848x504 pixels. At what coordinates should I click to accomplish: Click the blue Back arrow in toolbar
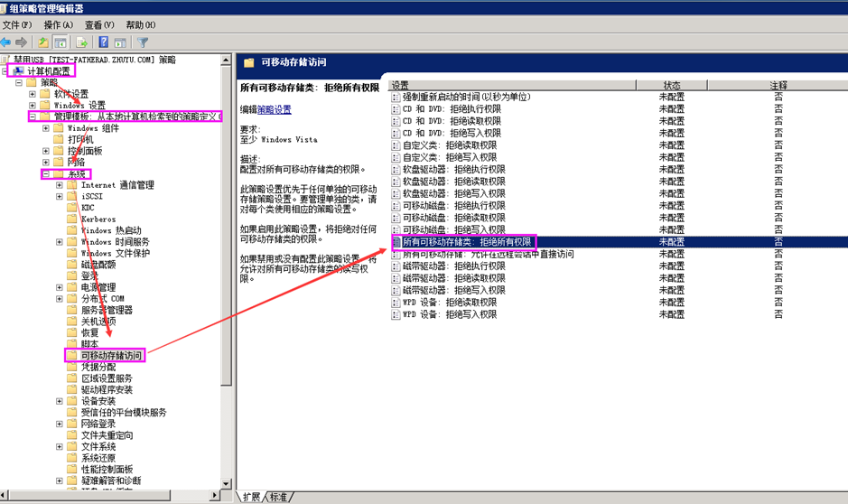(6, 42)
